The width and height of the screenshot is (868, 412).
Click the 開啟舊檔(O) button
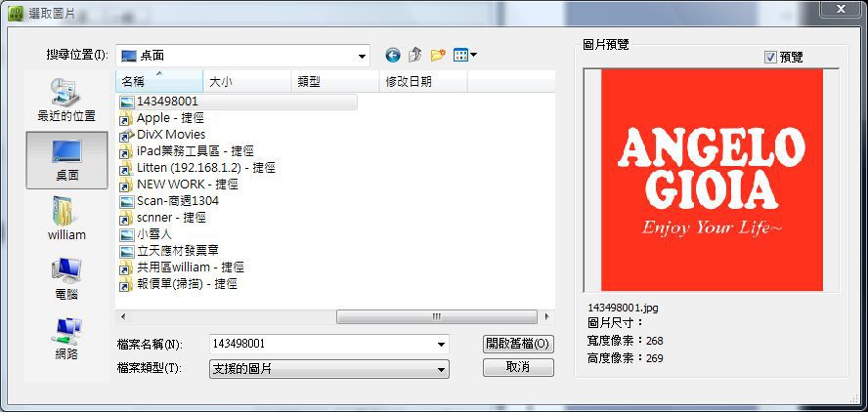[518, 344]
